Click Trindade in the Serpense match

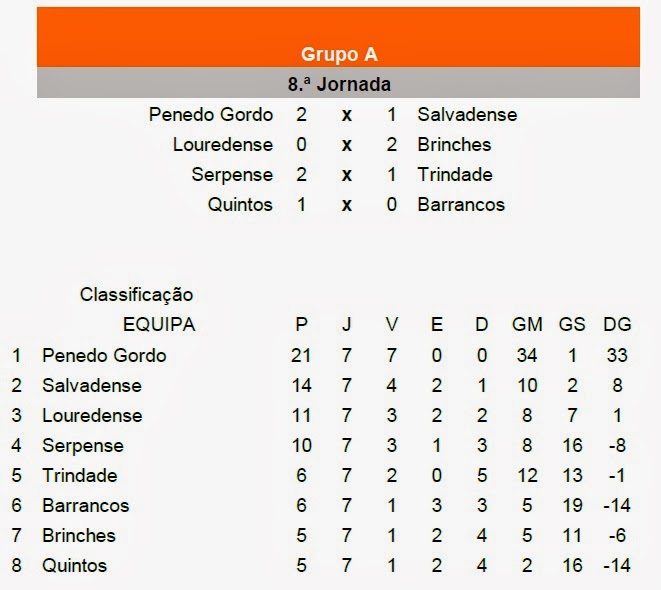coord(455,174)
